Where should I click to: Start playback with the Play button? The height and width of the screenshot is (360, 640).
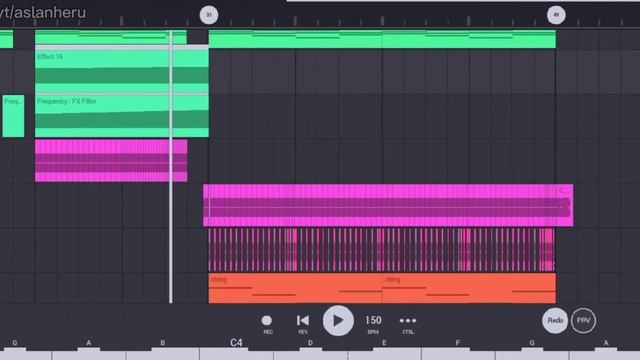point(338,320)
